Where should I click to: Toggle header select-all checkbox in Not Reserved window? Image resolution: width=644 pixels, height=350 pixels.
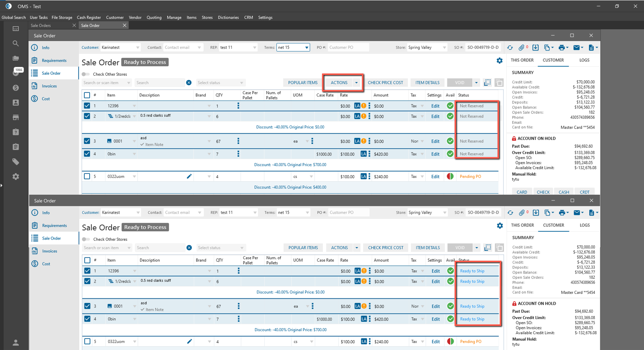pos(87,95)
